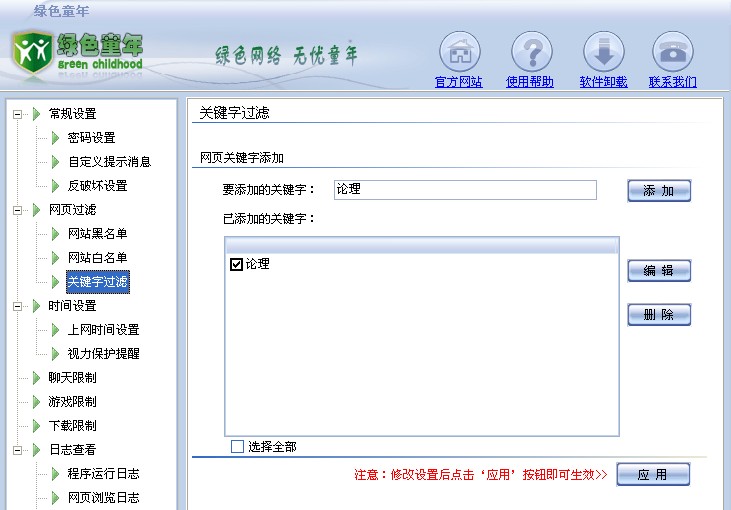The image size is (731, 510).
Task: Select the highlighted 关键字过滤 item
Action: pos(97,282)
